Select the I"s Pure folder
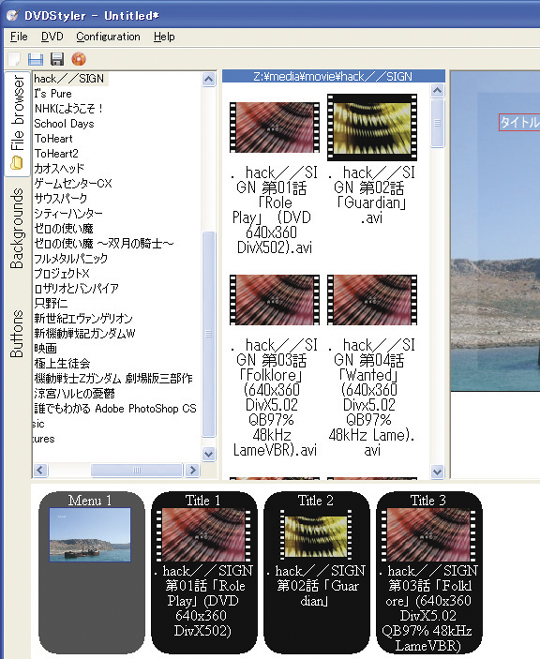Screen dimensions: 540x659 click(53, 93)
